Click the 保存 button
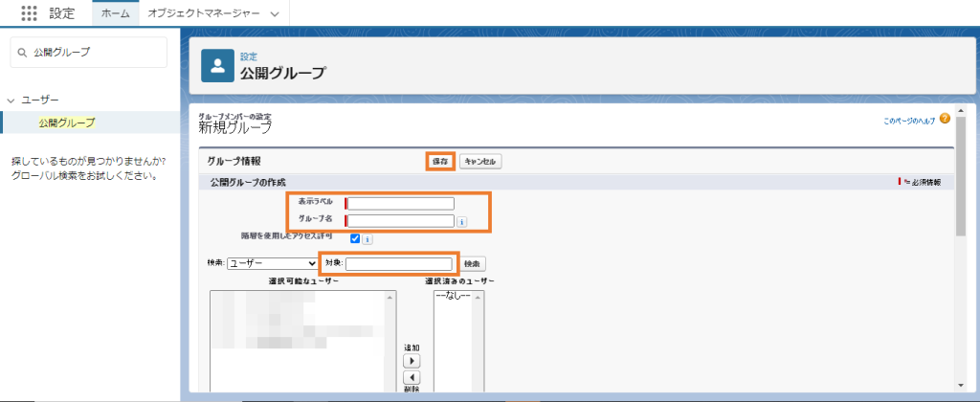This screenshot has width=980, height=402. [x=440, y=162]
